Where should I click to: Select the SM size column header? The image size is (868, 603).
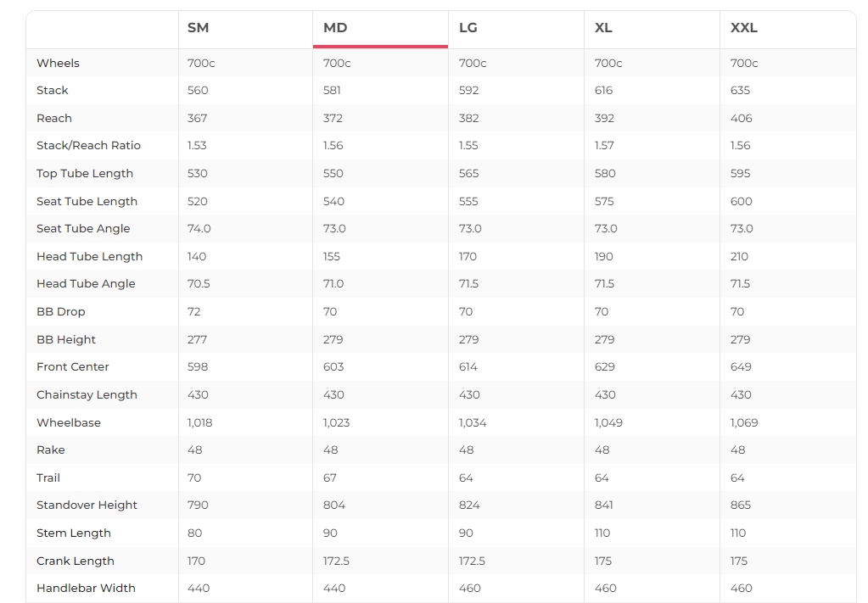point(198,28)
